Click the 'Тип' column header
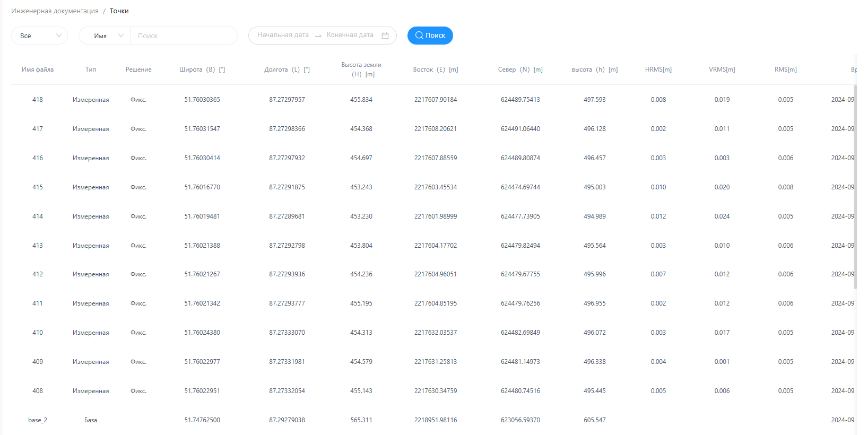This screenshot has height=435, width=868. coord(91,69)
